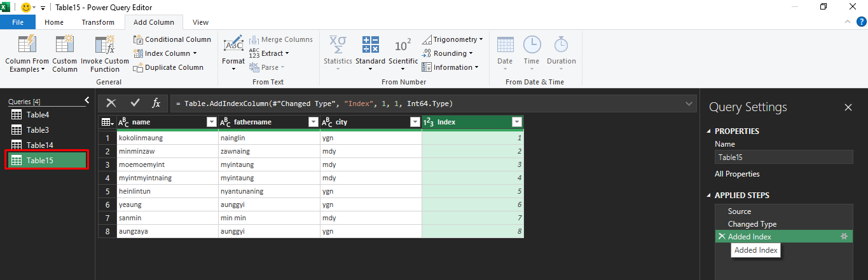Switch to View tab
868x280 pixels.
click(200, 22)
